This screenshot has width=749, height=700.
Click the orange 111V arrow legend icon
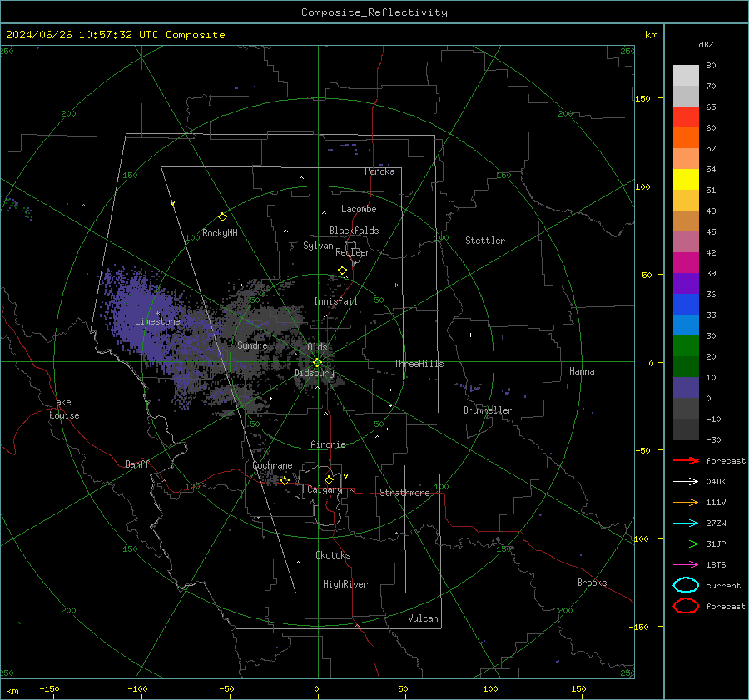[x=686, y=502]
